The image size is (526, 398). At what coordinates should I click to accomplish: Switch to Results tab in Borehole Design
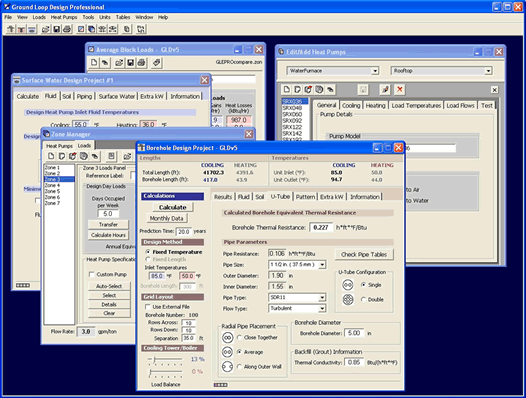pyautogui.click(x=223, y=197)
